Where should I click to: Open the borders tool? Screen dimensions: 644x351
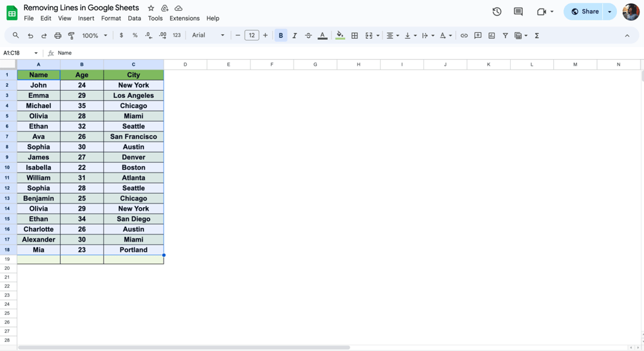tap(354, 35)
